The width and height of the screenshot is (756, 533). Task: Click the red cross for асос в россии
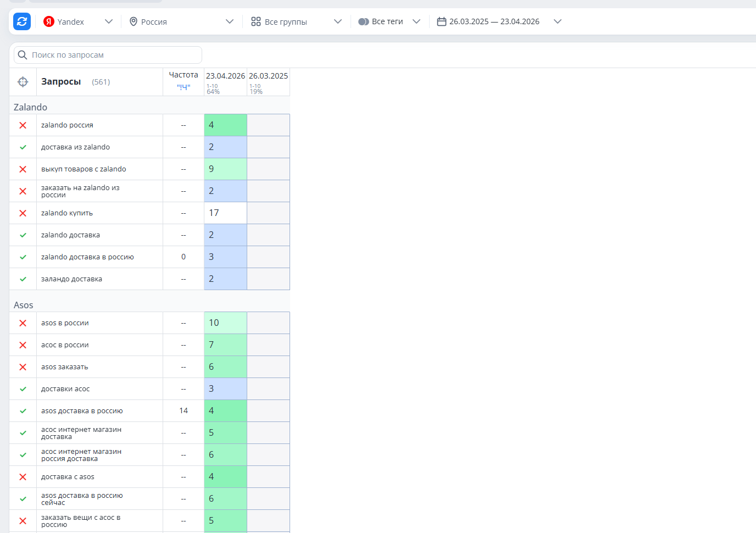[23, 345]
